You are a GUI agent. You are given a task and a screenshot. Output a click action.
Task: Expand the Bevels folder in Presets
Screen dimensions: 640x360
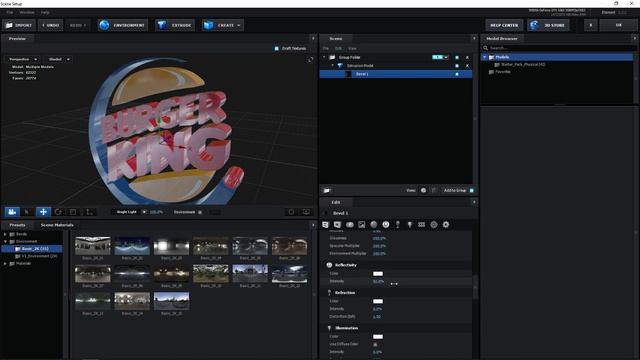pyautogui.click(x=5, y=234)
